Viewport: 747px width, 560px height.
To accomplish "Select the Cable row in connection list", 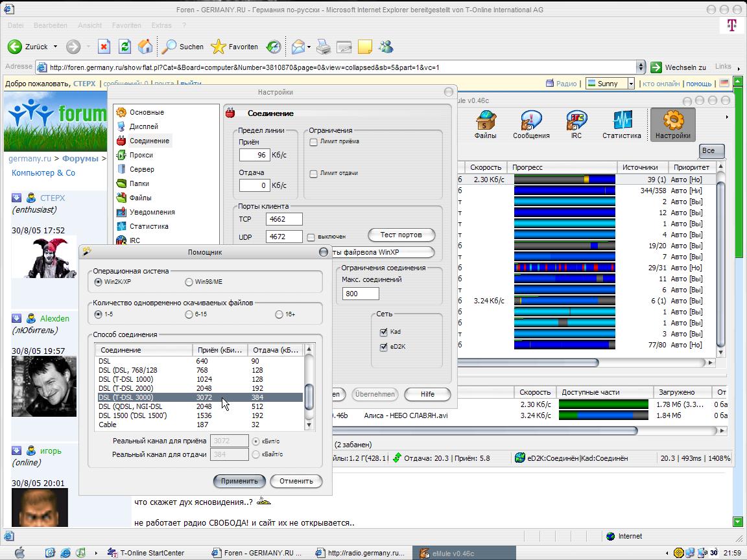I will point(199,425).
